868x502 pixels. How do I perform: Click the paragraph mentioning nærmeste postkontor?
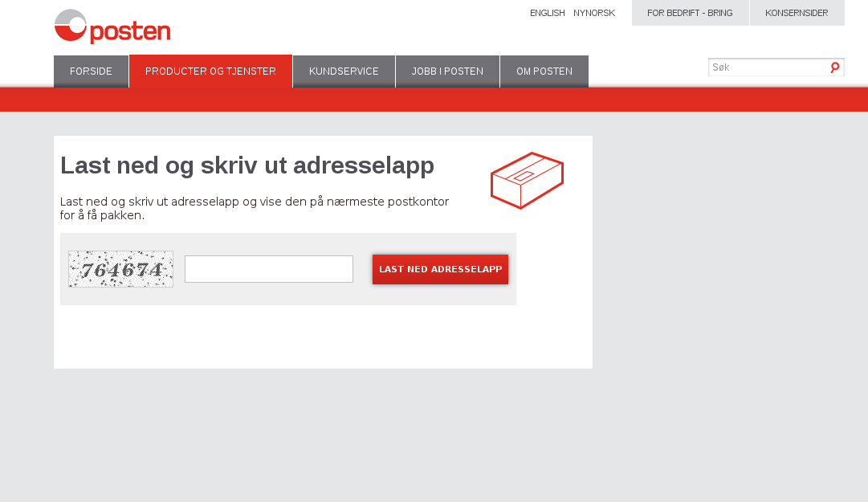pos(254,209)
